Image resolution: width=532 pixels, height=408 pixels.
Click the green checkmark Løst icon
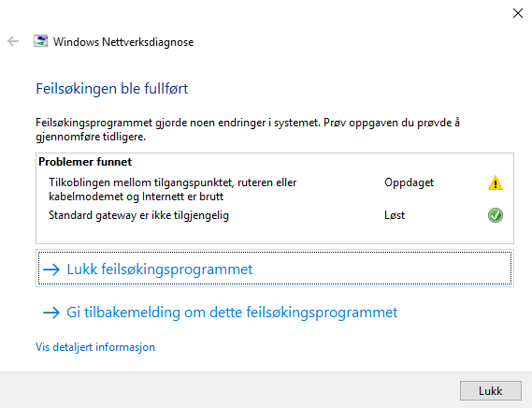pos(496,215)
